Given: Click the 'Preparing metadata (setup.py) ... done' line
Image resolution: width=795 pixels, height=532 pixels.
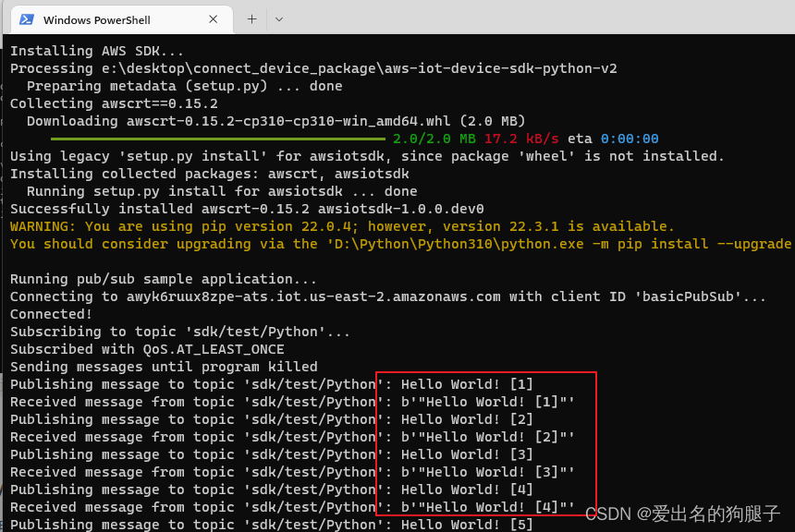Looking at the screenshot, I should click(185, 86).
